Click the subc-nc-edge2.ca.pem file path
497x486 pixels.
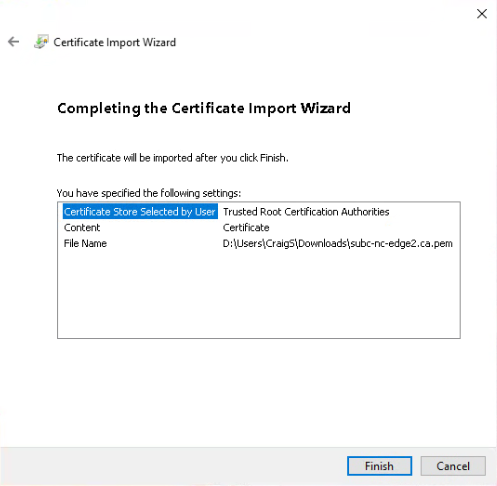pos(338,244)
